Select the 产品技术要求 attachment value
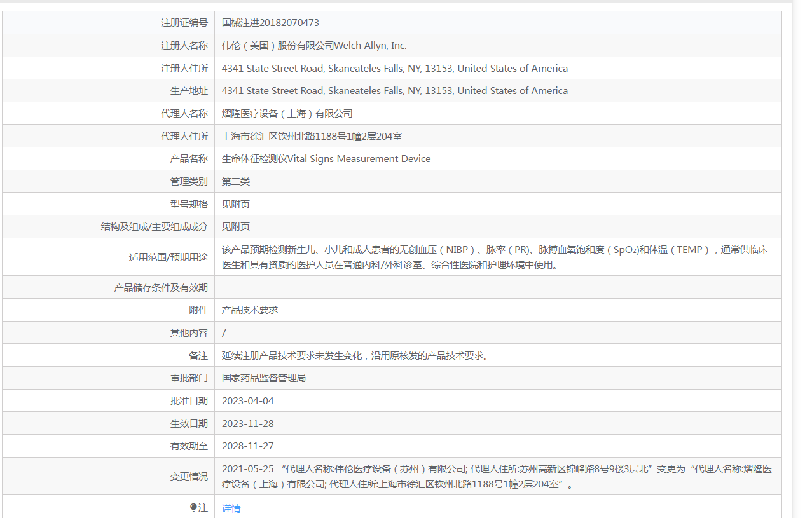 pyautogui.click(x=250, y=310)
